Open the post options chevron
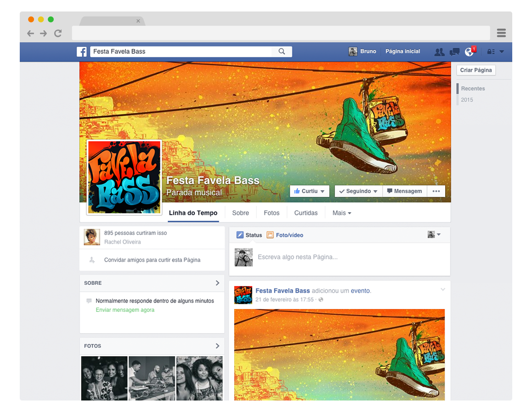This screenshot has height=412, width=532. 443,290
